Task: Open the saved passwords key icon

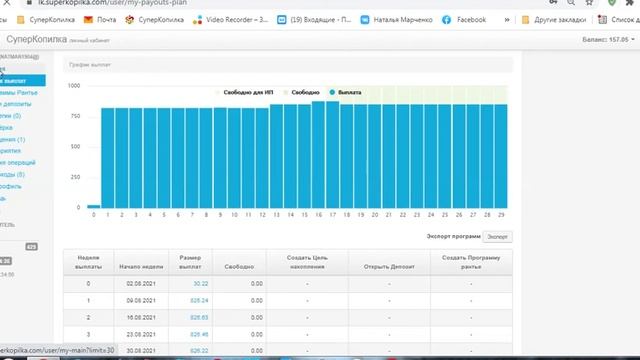Action: pyautogui.click(x=553, y=2)
